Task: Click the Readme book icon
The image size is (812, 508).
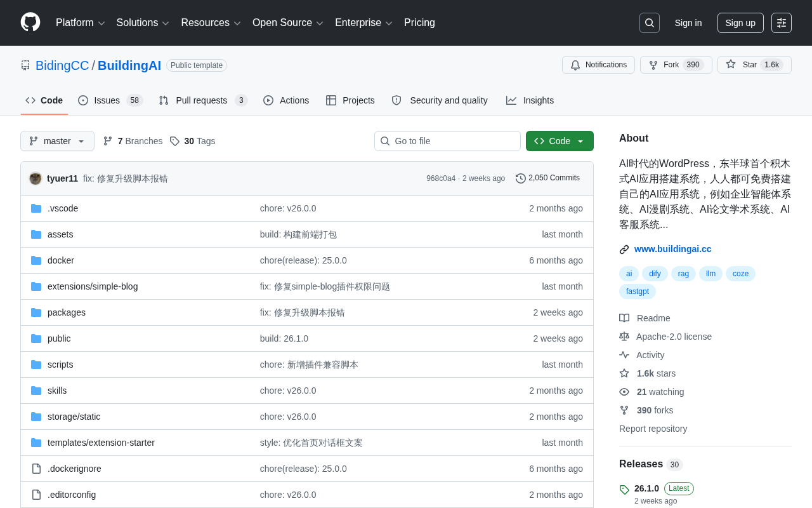Action: point(624,318)
